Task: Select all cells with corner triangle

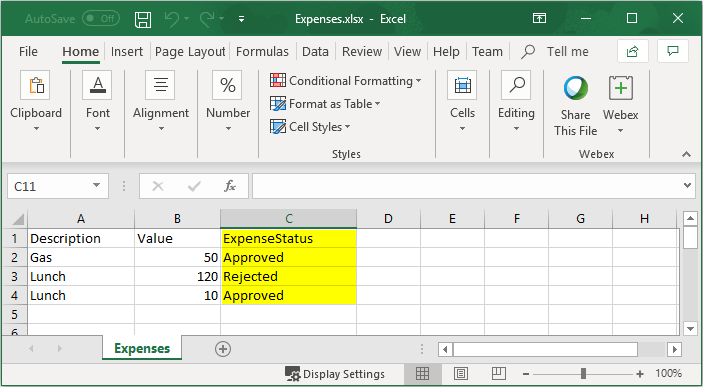Action: tap(17, 219)
